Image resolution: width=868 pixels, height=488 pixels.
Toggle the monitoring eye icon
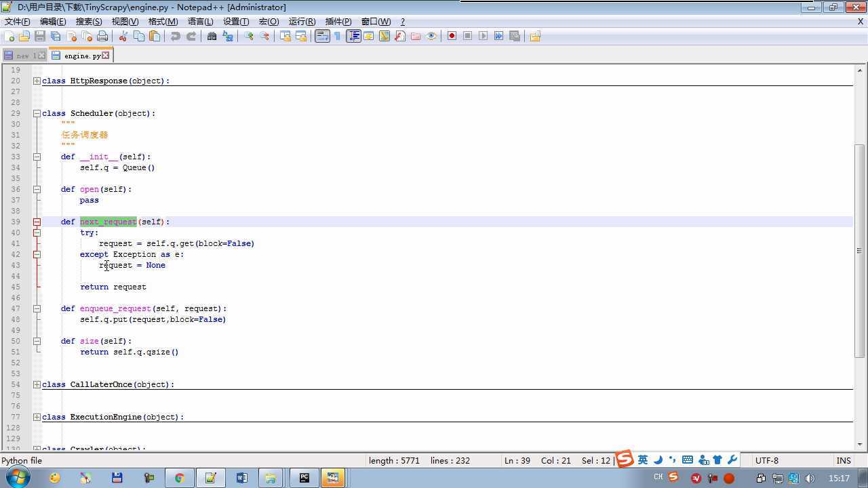[x=431, y=36]
